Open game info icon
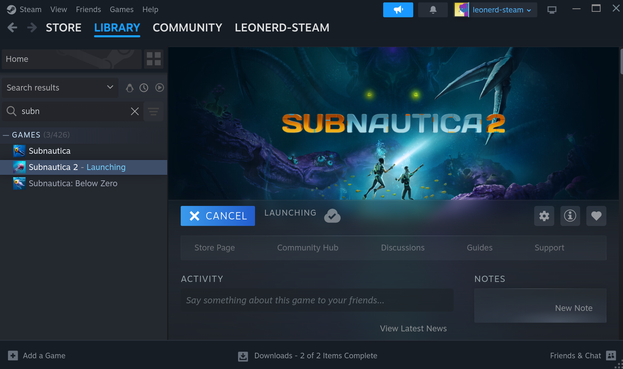 570,216
